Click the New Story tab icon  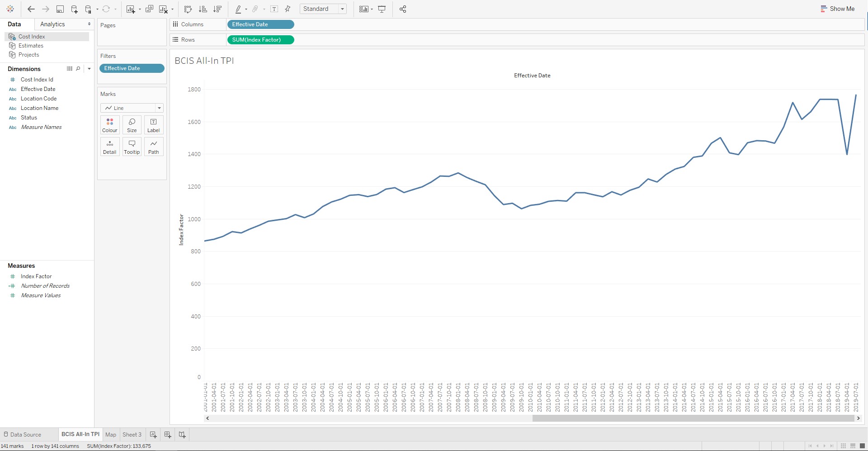(182, 435)
